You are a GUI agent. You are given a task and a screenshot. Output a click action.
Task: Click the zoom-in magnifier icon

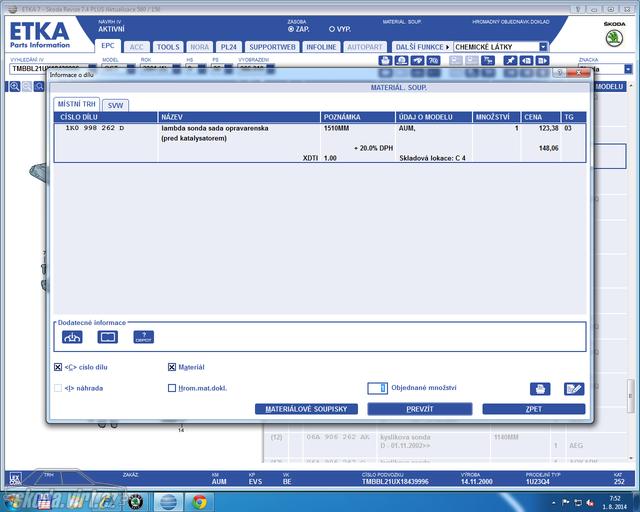pyautogui.click(x=14, y=87)
